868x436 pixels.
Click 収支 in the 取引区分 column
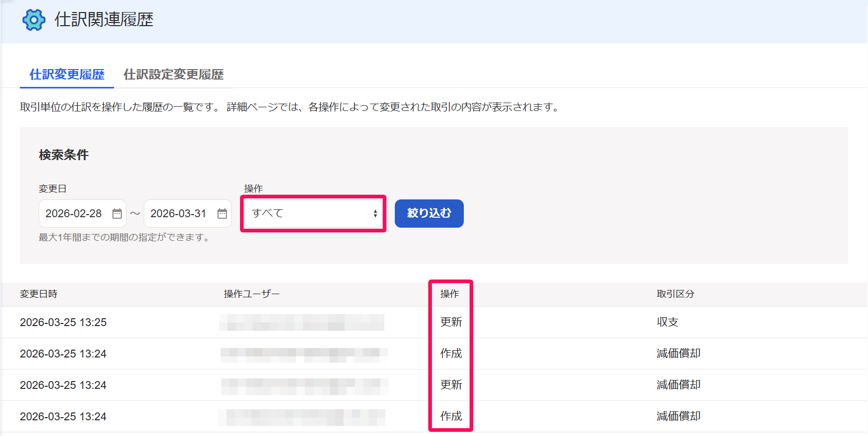tap(668, 322)
